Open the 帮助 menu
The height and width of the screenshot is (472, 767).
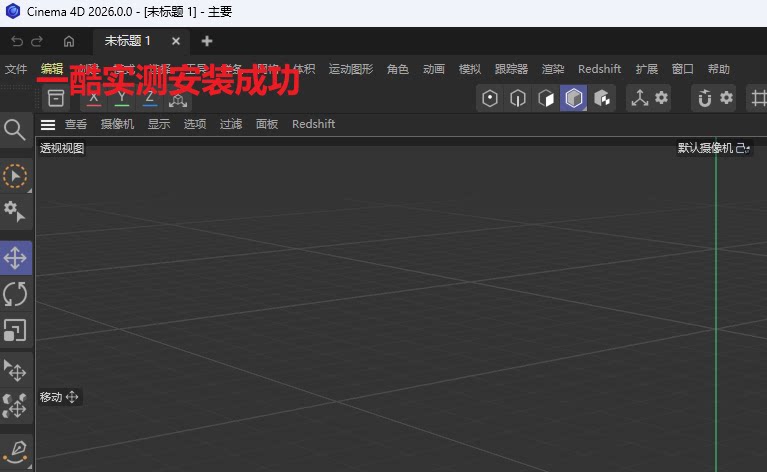point(719,69)
